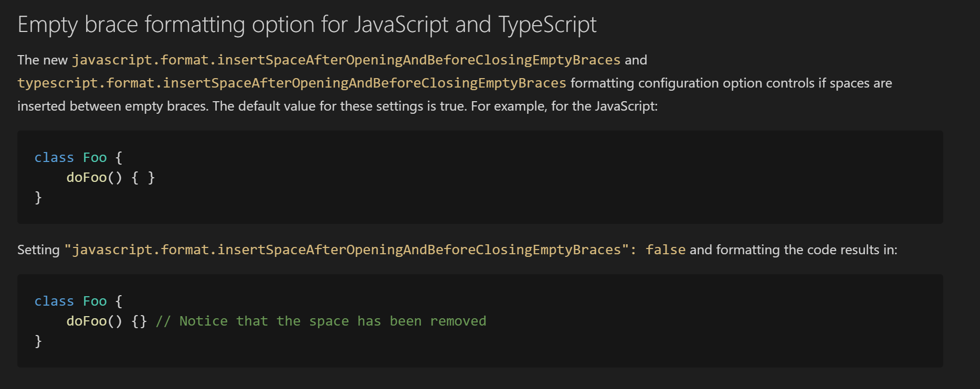Click the quoted javascript.format setting in the 'Setting' sentence
This screenshot has height=389, width=980.
point(346,250)
